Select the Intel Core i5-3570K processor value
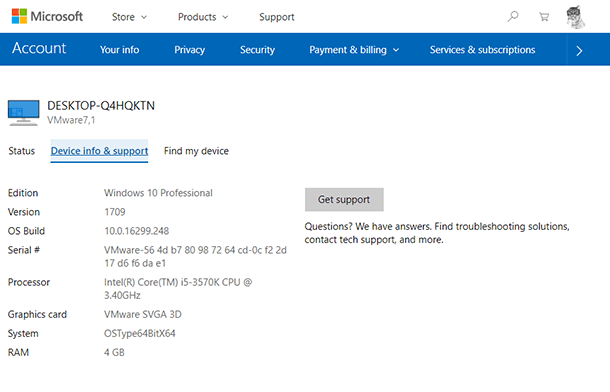610x392 pixels. [178, 289]
